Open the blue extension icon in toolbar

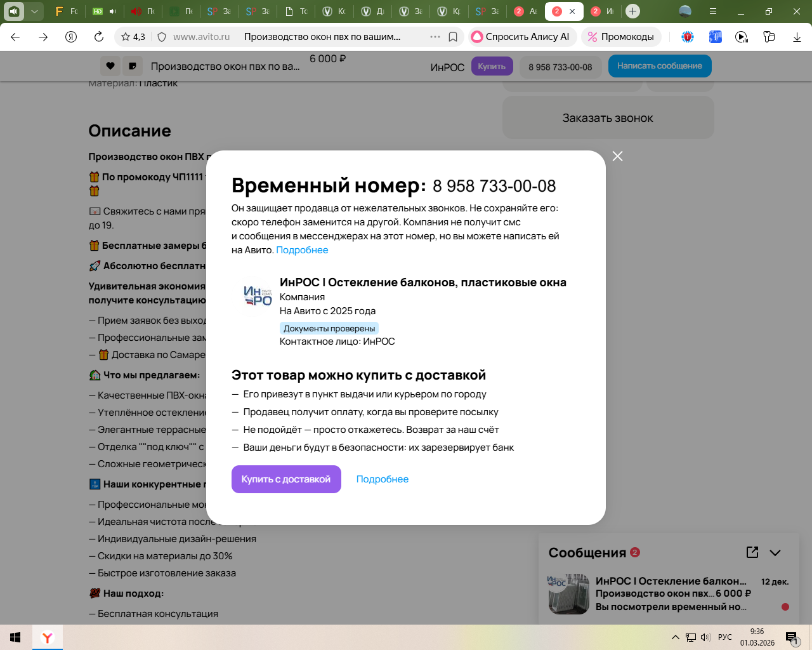[x=716, y=37]
